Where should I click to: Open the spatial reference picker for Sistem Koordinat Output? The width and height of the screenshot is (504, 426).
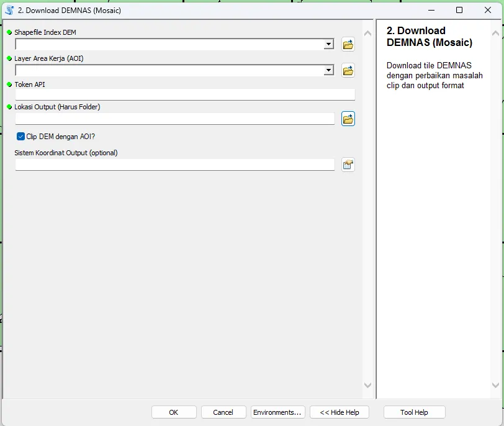pyautogui.click(x=348, y=164)
